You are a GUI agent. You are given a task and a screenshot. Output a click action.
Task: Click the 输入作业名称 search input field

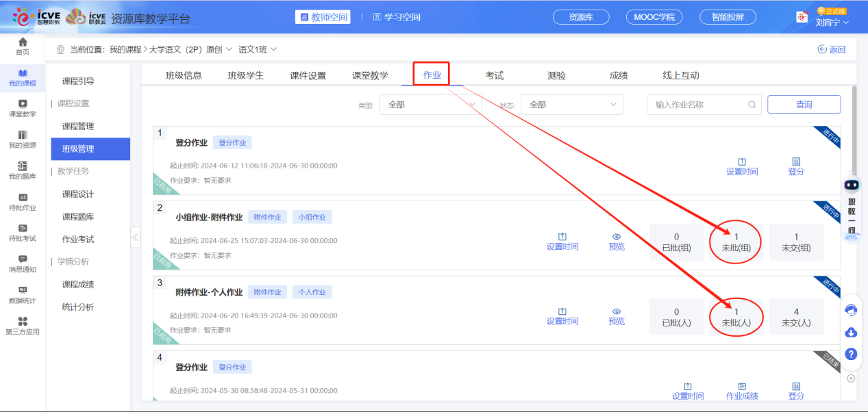[x=699, y=105]
